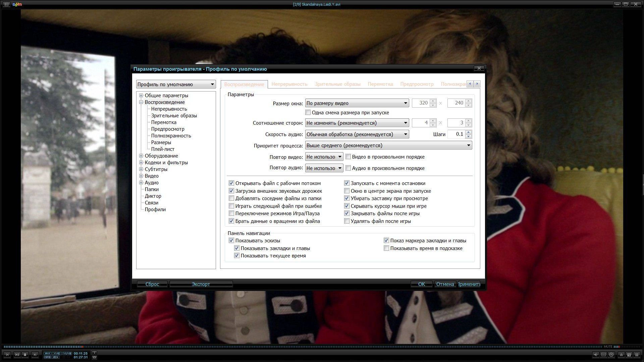Select the 'Воспроизведение' tab
The width and height of the screenshot is (644, 362).
click(x=244, y=84)
